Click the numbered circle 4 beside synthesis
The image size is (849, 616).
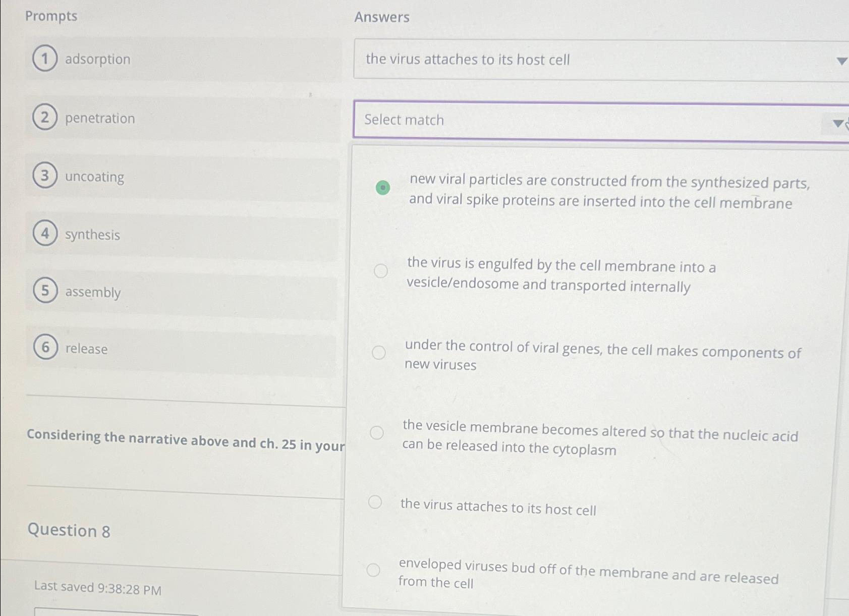point(45,234)
